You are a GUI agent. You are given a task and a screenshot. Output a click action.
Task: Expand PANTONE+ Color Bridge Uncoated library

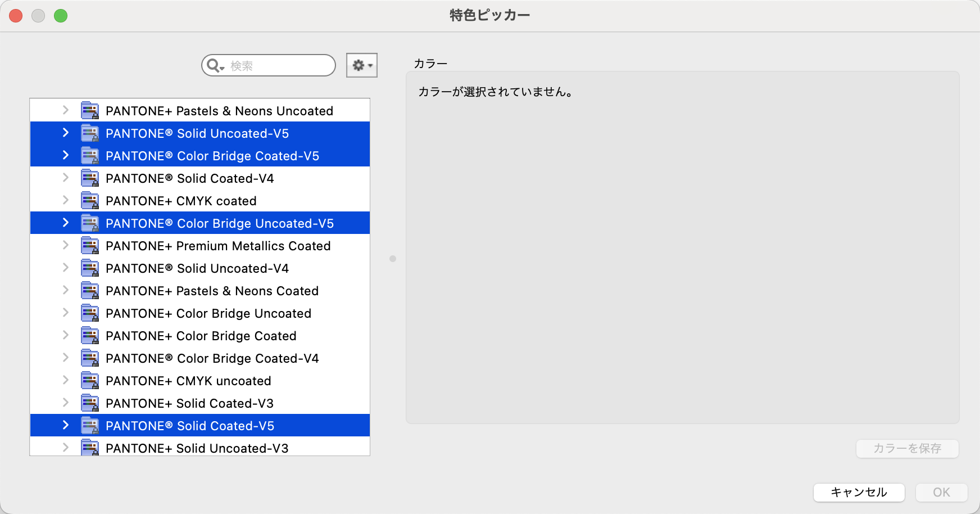click(66, 313)
